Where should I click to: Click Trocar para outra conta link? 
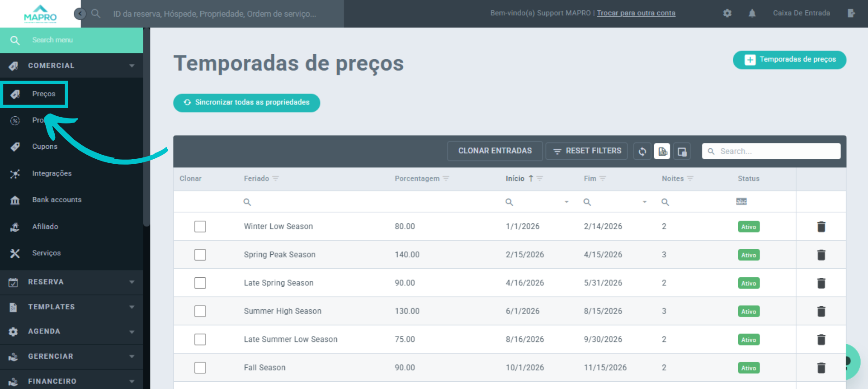(x=636, y=13)
